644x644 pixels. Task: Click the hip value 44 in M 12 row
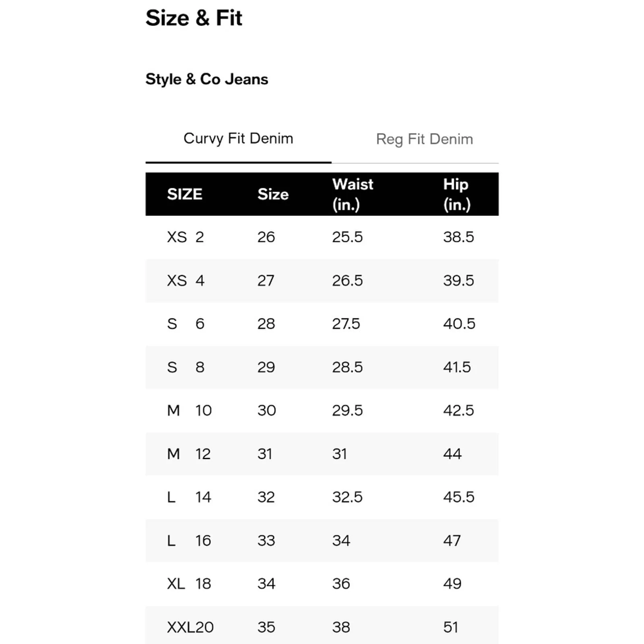click(x=452, y=454)
